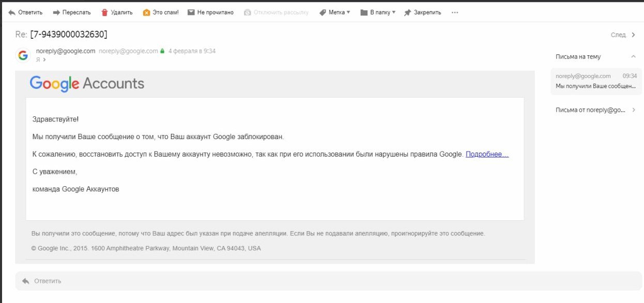Click the red Delete trash icon
644x303 pixels.
click(x=105, y=12)
